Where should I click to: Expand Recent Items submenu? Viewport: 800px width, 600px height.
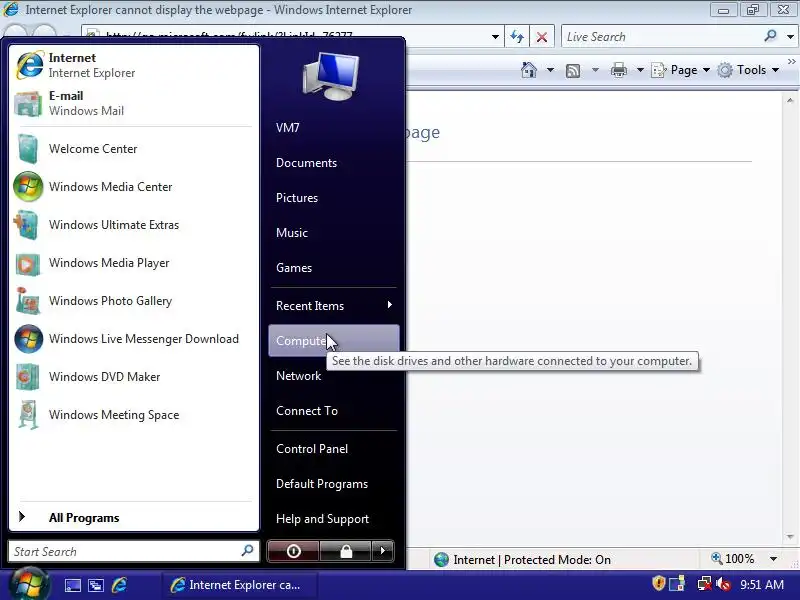click(333, 306)
